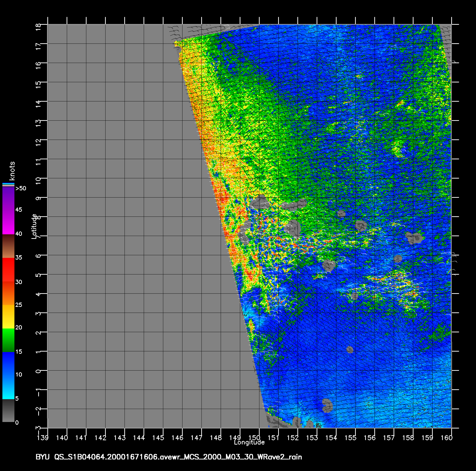This screenshot has width=476, height=471.
Task: Pick the green 15–20 knots colorbar segment
Action: pyautogui.click(x=8, y=340)
